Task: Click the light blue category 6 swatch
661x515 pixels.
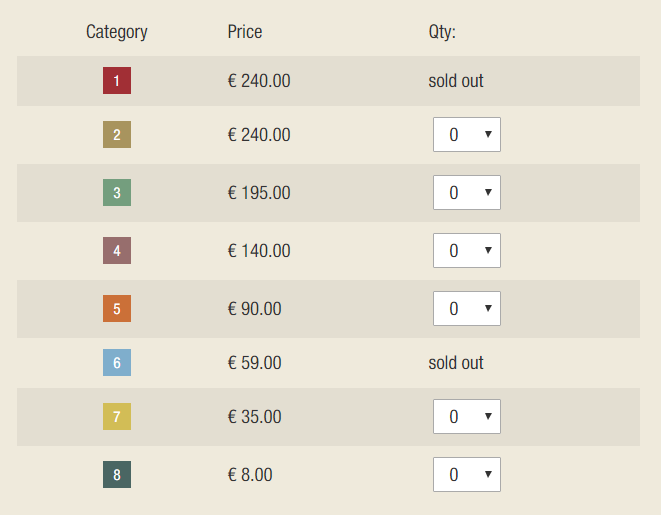Action: [x=117, y=363]
